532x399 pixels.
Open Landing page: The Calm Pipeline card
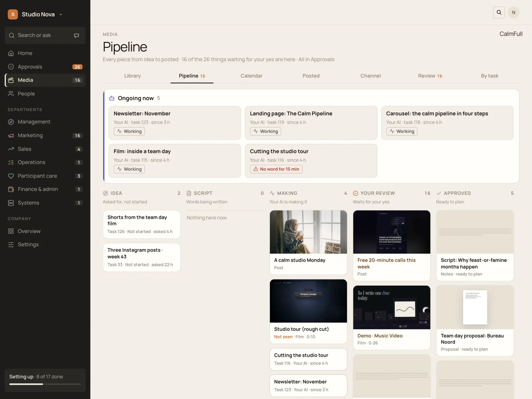click(311, 123)
